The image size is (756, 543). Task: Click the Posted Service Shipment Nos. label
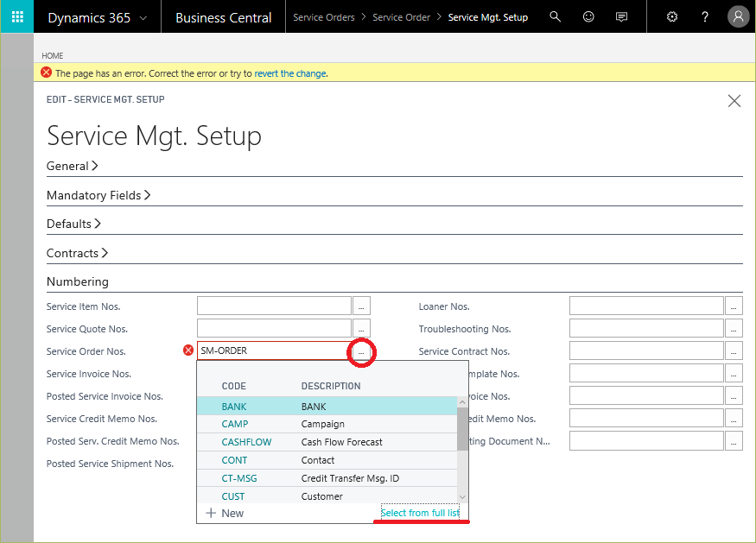pyautogui.click(x=110, y=464)
